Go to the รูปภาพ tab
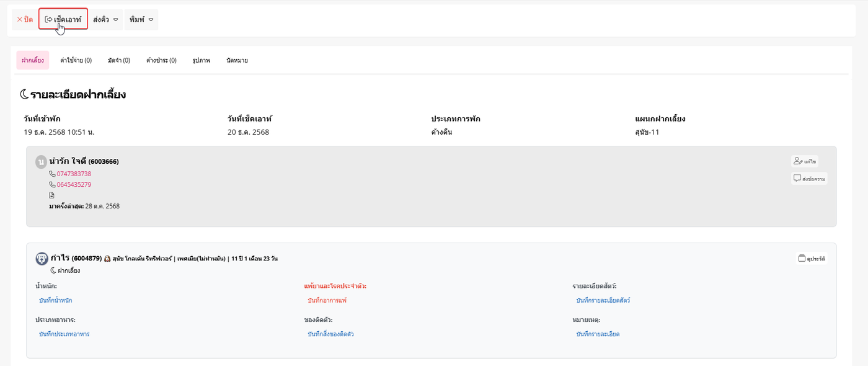 click(x=201, y=60)
